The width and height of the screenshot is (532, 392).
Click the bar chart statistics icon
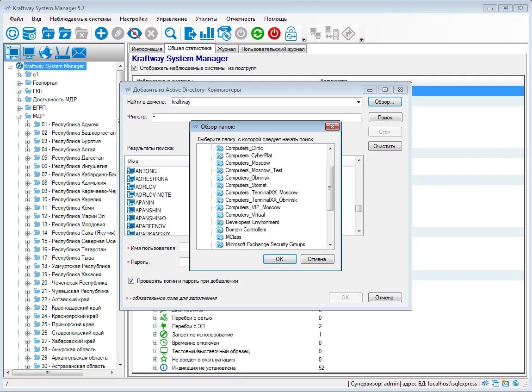click(x=207, y=33)
